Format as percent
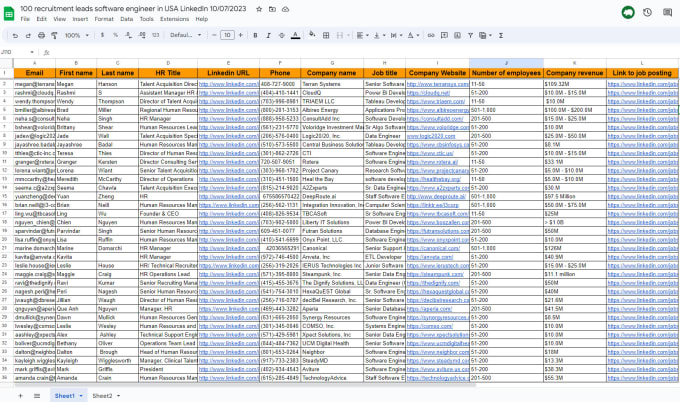 pyautogui.click(x=115, y=35)
